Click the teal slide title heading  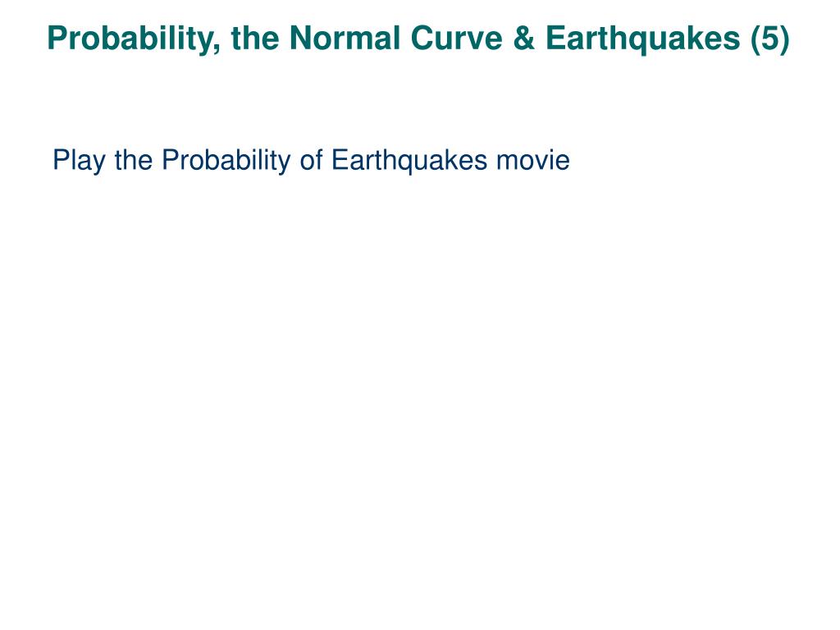coord(418,39)
